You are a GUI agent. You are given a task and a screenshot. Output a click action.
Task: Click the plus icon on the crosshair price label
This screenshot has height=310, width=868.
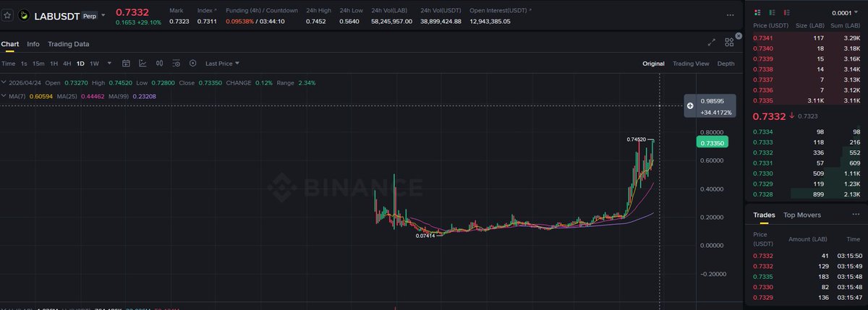pos(690,106)
